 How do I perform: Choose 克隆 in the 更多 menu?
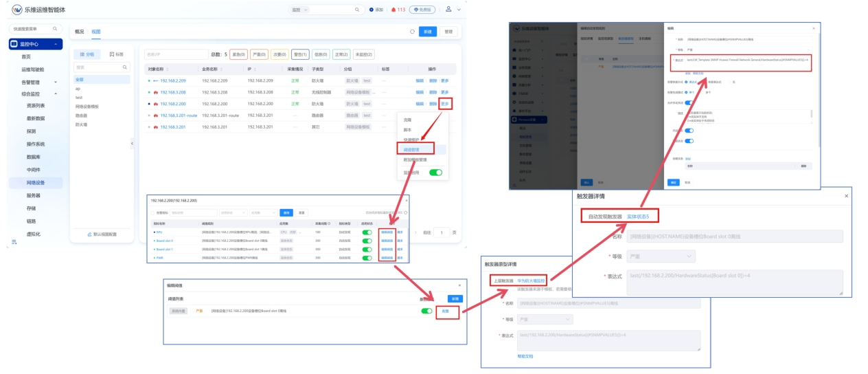[407, 120]
